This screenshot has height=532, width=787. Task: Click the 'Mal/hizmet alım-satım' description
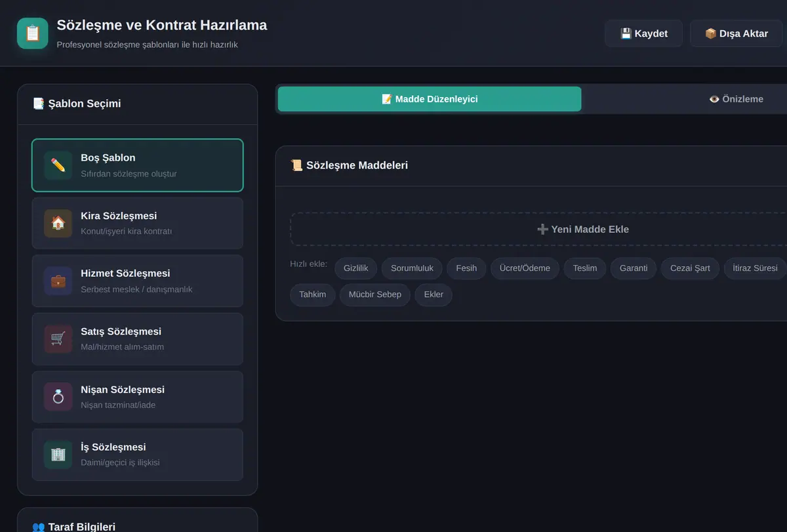[123, 347]
